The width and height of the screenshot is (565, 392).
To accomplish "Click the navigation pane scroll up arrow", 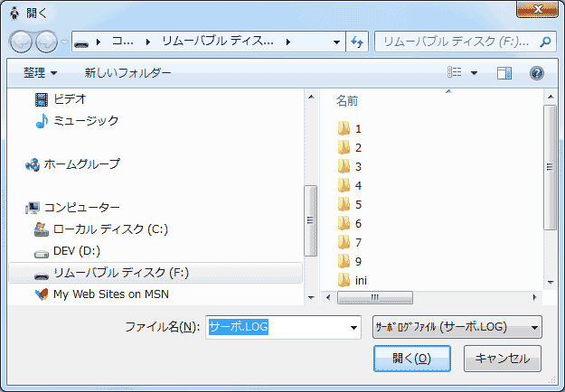I will click(x=311, y=97).
